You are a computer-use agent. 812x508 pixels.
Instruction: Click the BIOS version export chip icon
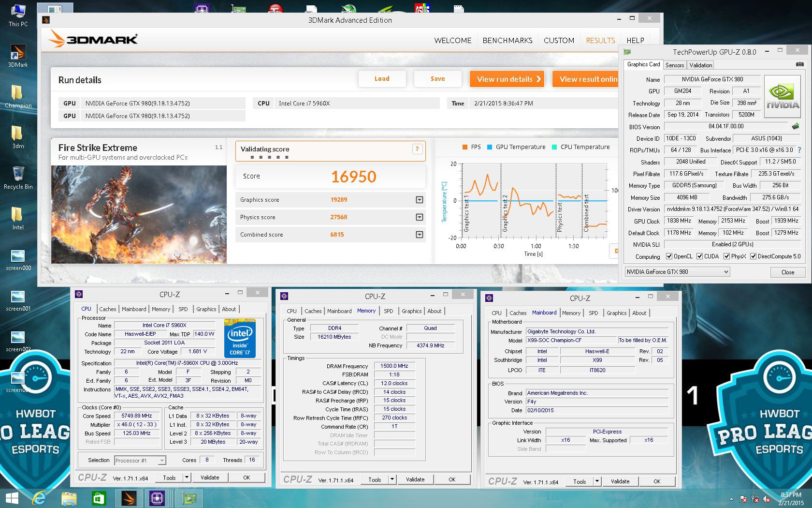tap(795, 126)
